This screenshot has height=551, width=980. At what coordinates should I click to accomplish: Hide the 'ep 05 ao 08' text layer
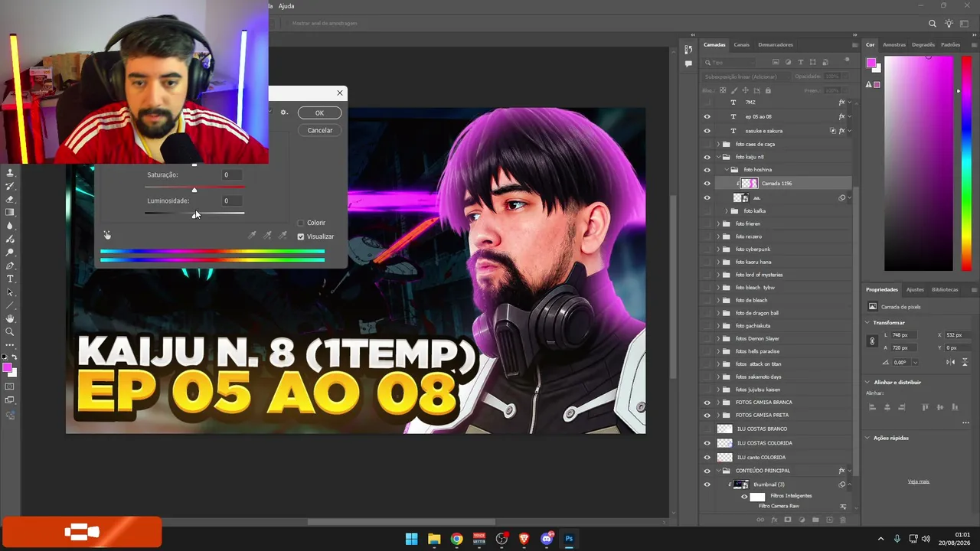707,116
